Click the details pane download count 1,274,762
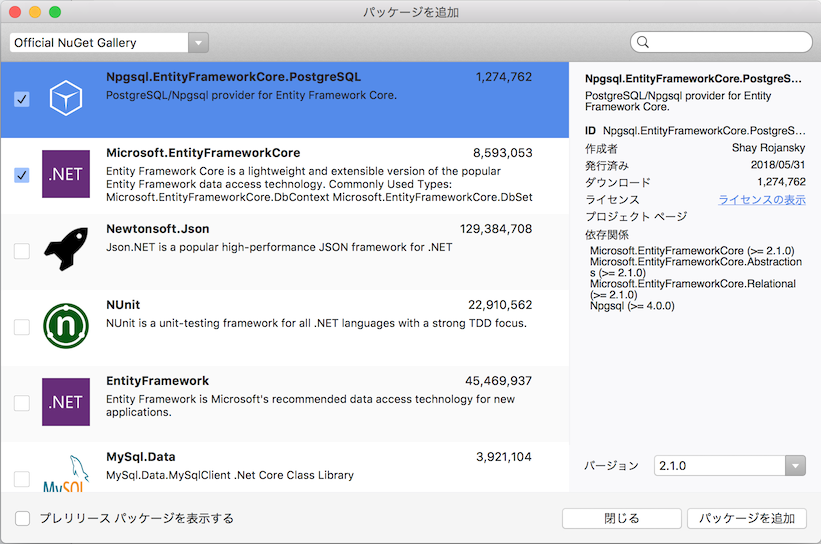The width and height of the screenshot is (821, 544). point(781,182)
